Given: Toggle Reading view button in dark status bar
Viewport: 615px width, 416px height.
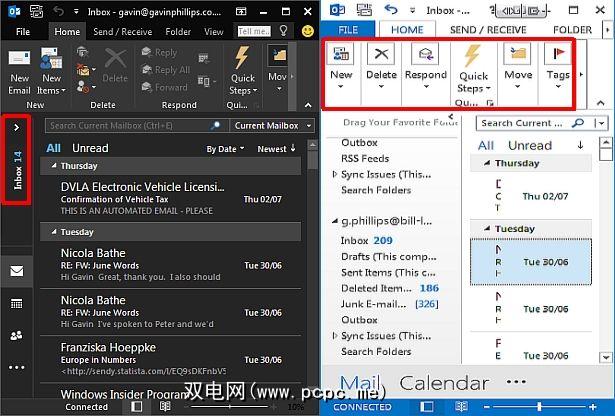Looking at the screenshot, I should [165, 406].
